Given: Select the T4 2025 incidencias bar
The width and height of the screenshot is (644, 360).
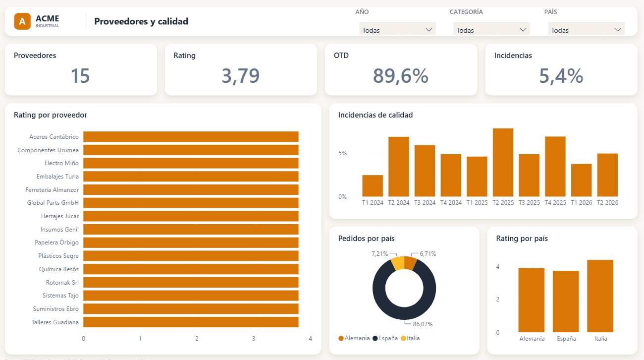Looking at the screenshot, I should tap(555, 167).
